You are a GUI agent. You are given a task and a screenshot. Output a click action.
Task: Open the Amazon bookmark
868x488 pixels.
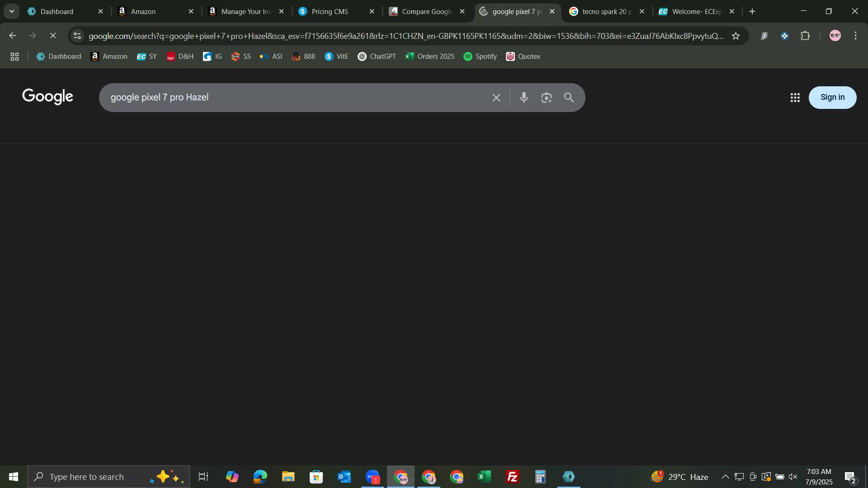point(109,56)
